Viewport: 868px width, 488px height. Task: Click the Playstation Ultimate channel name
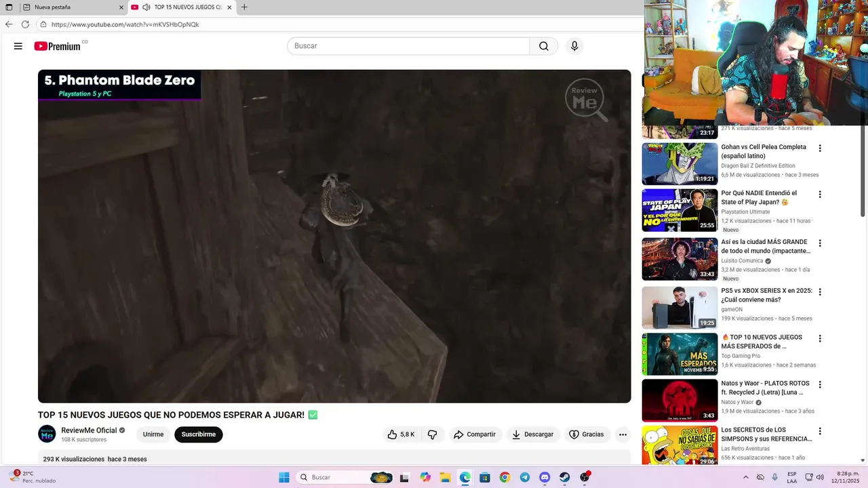point(746,211)
